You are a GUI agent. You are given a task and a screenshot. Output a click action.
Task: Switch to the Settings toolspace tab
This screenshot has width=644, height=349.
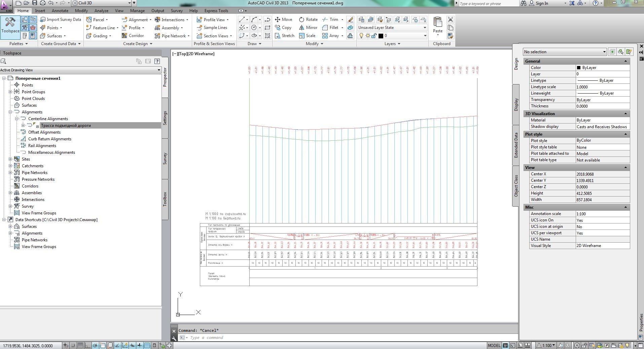point(165,118)
